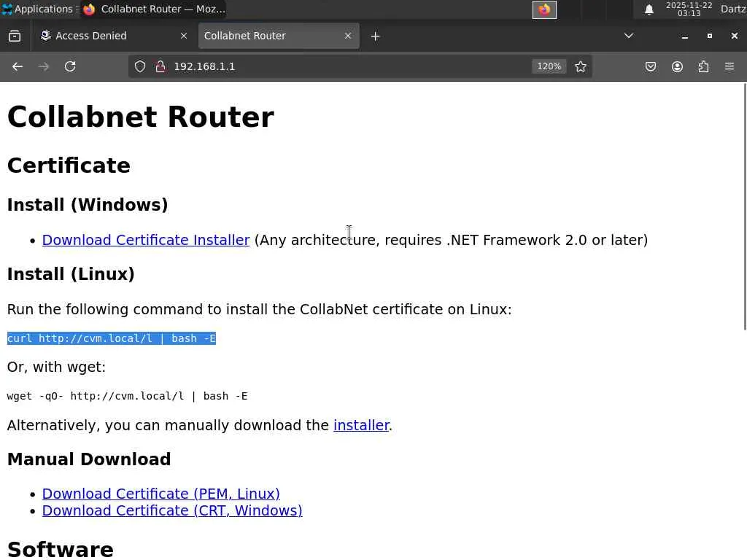Viewport: 747px width, 560px height.
Task: Click the Install (Windows) heading
Action: 88,205
